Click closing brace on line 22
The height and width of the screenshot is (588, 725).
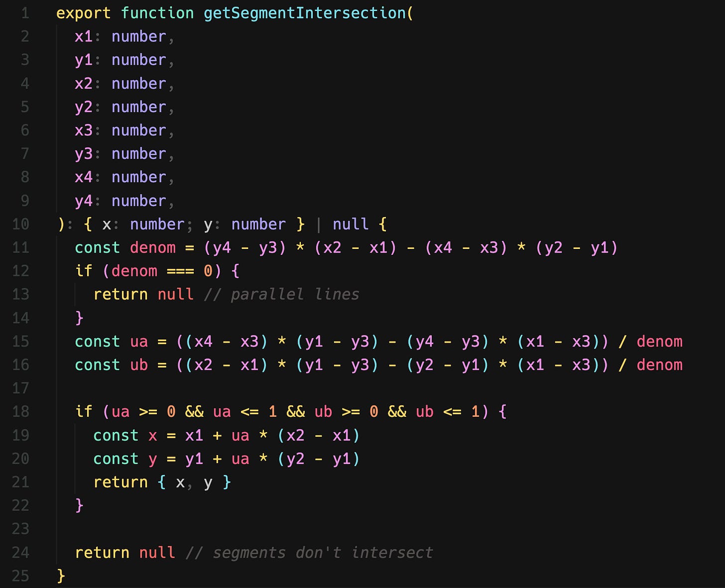(x=79, y=505)
